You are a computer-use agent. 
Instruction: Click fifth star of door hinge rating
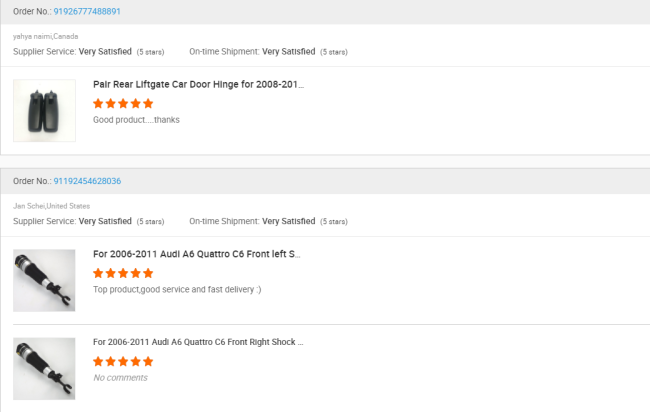coord(148,104)
